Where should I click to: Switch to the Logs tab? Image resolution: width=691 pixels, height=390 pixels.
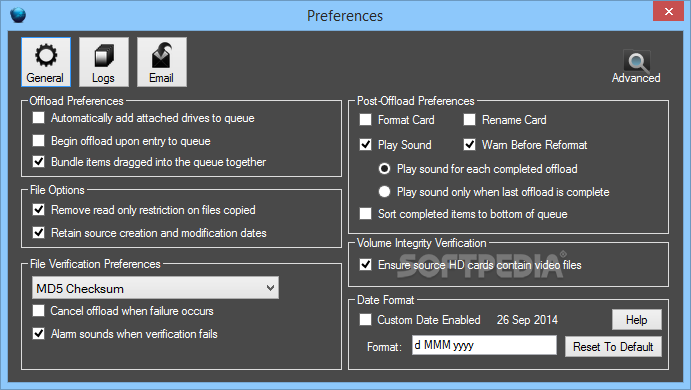pyautogui.click(x=104, y=62)
